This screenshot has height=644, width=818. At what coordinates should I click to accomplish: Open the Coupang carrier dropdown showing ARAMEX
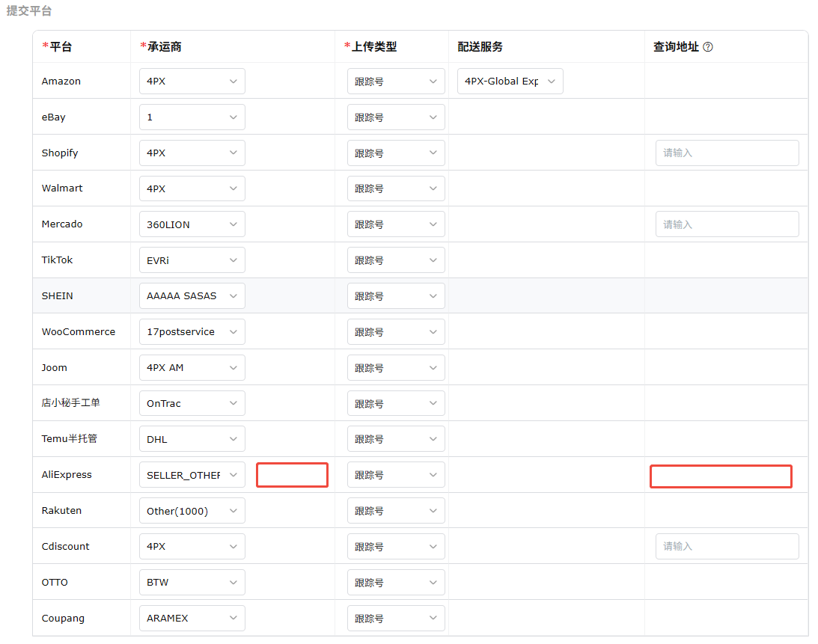tap(192, 618)
